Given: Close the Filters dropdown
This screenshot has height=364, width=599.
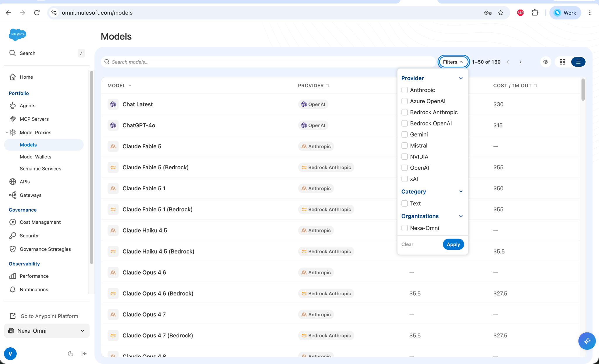Looking at the screenshot, I should pos(453,62).
